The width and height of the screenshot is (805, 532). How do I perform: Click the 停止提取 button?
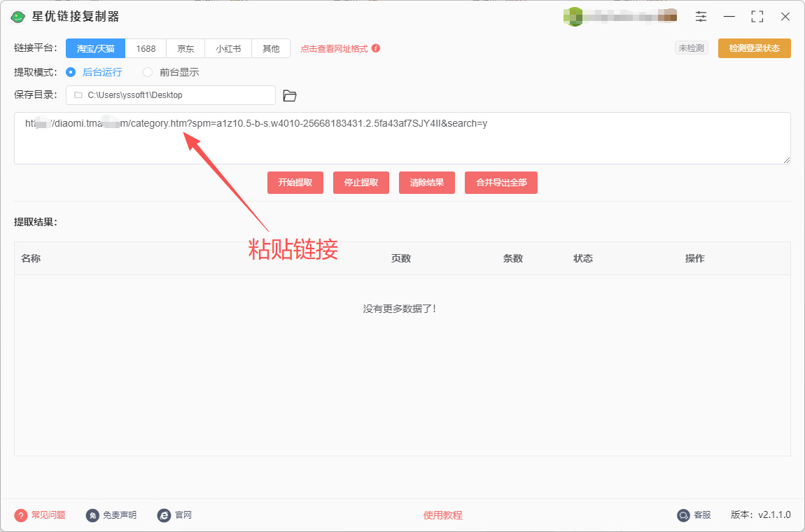tap(361, 183)
